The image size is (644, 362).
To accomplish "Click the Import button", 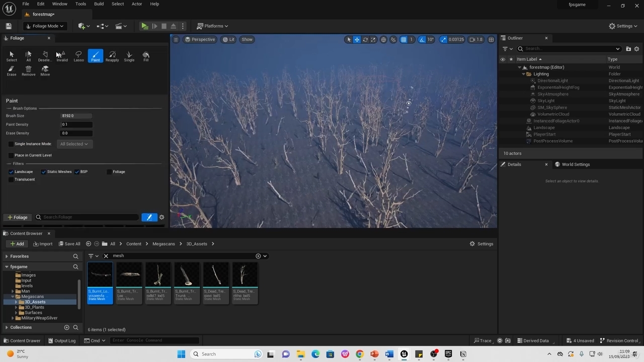I will [43, 244].
